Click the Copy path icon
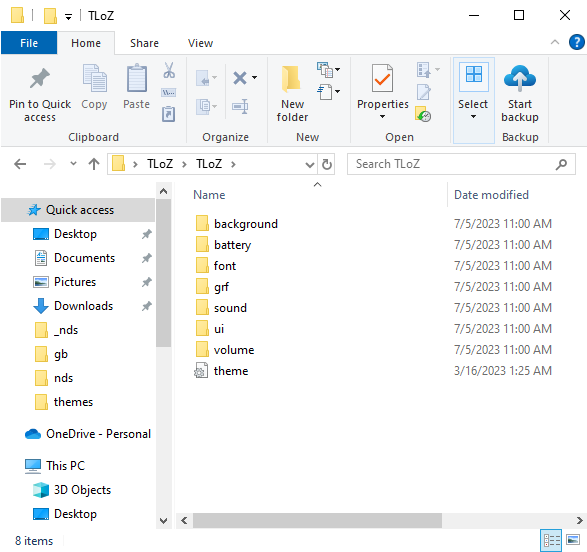 click(x=168, y=92)
